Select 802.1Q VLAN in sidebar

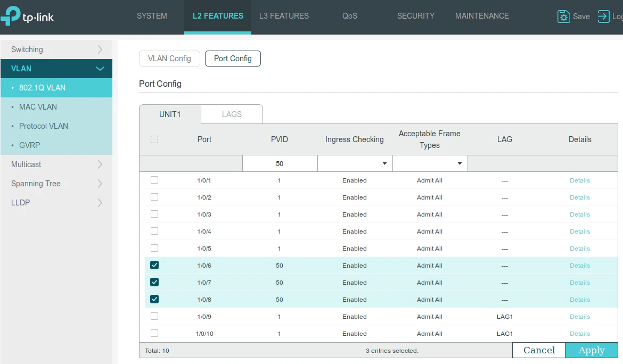tap(56, 88)
